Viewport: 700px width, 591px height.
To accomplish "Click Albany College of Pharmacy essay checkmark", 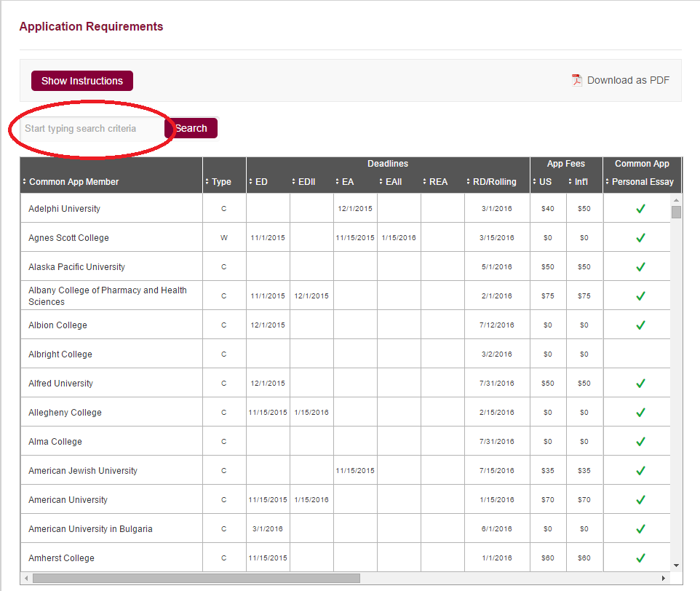I will (640, 295).
